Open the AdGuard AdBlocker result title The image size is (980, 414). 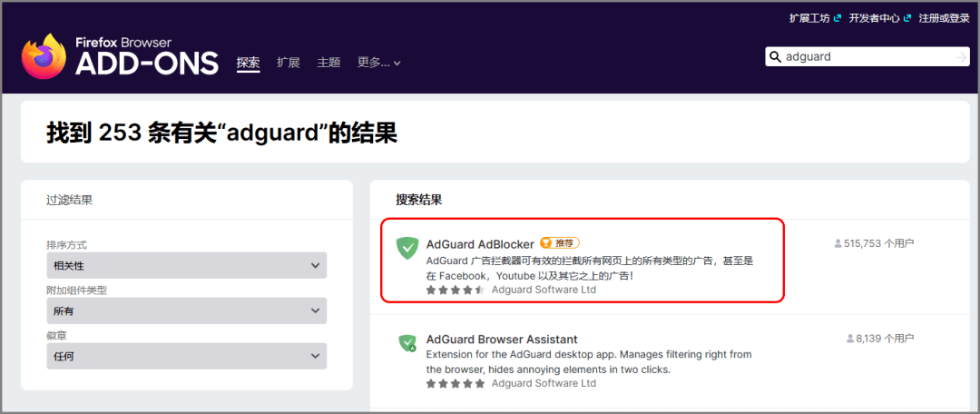tap(480, 244)
